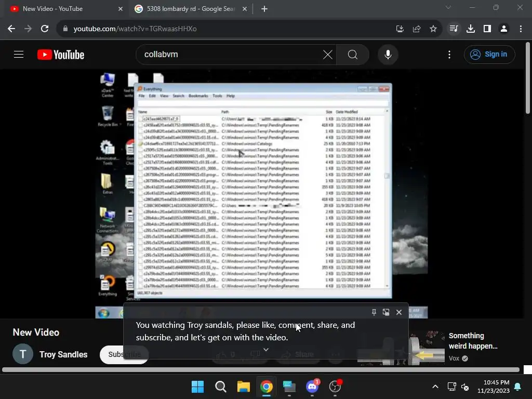Go back with the browser back arrow
Image resolution: width=532 pixels, height=399 pixels.
11,29
